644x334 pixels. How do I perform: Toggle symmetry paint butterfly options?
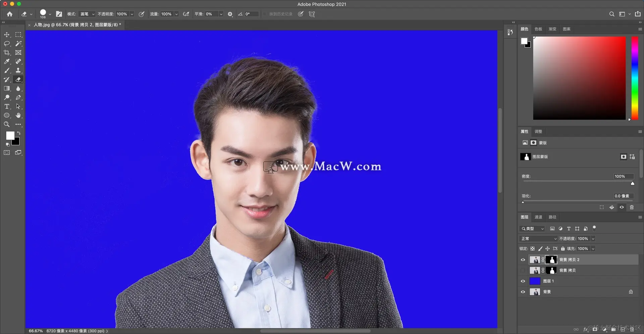(312, 14)
